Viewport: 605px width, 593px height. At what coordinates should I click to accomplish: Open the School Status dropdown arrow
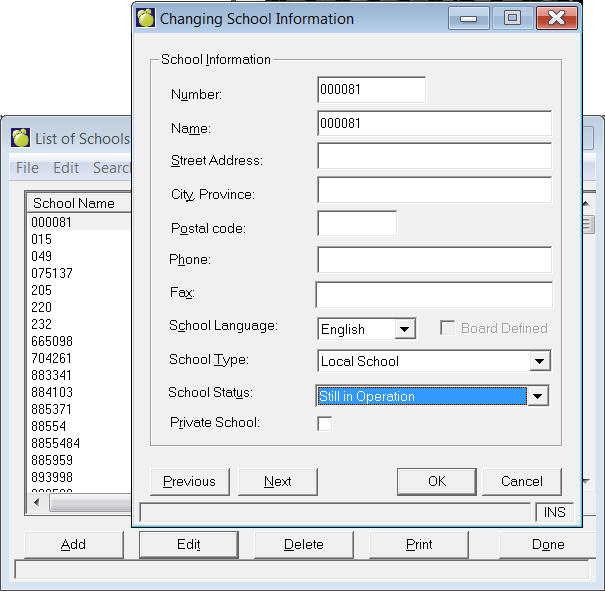539,396
